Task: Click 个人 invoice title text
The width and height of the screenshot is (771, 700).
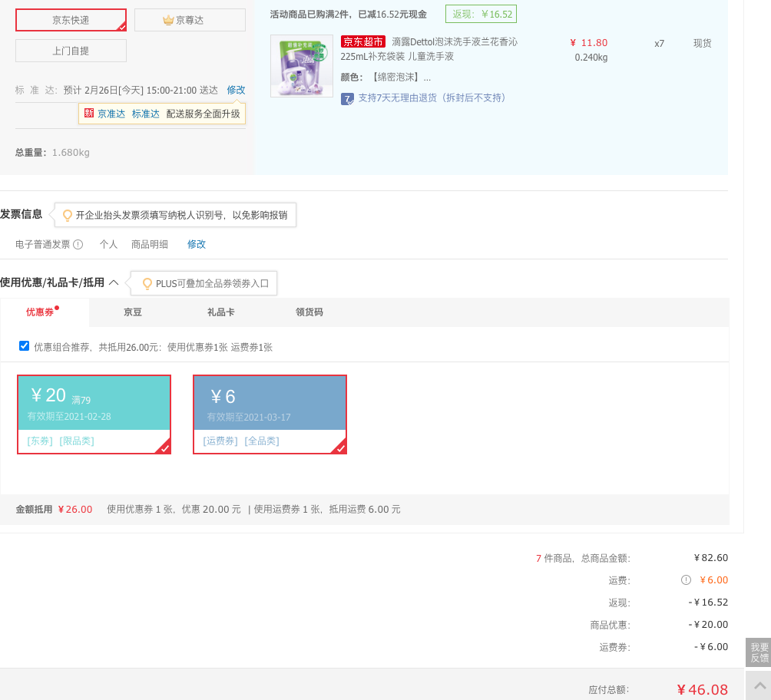Action: click(109, 244)
